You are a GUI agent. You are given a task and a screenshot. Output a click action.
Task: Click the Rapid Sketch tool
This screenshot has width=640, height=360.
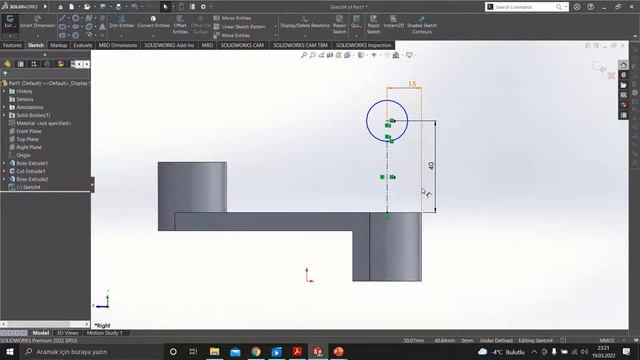373,24
